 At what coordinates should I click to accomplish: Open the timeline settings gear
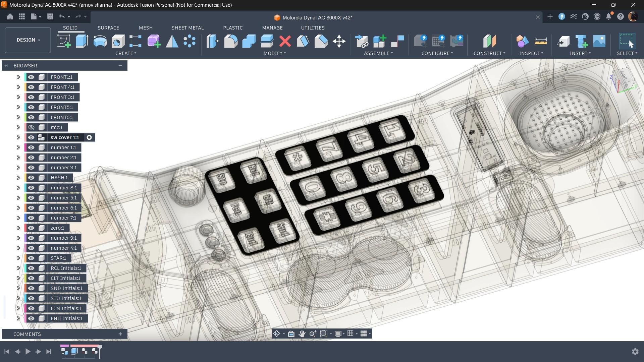coord(635,352)
